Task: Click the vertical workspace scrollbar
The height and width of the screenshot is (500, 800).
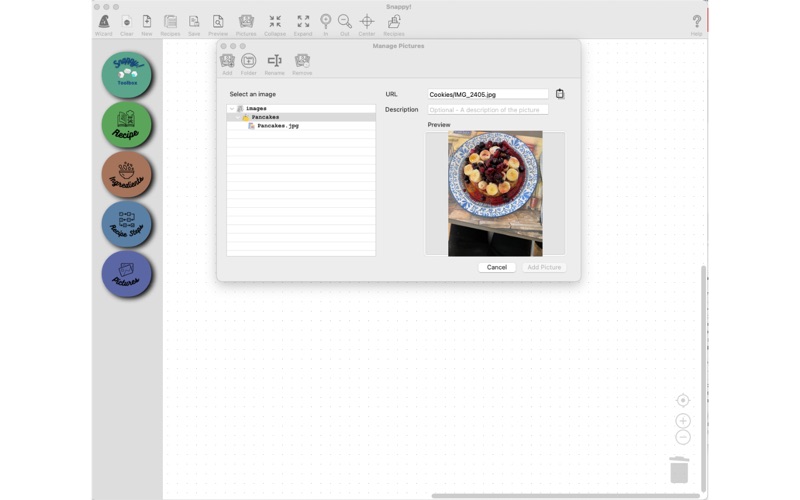Action: tap(704, 379)
